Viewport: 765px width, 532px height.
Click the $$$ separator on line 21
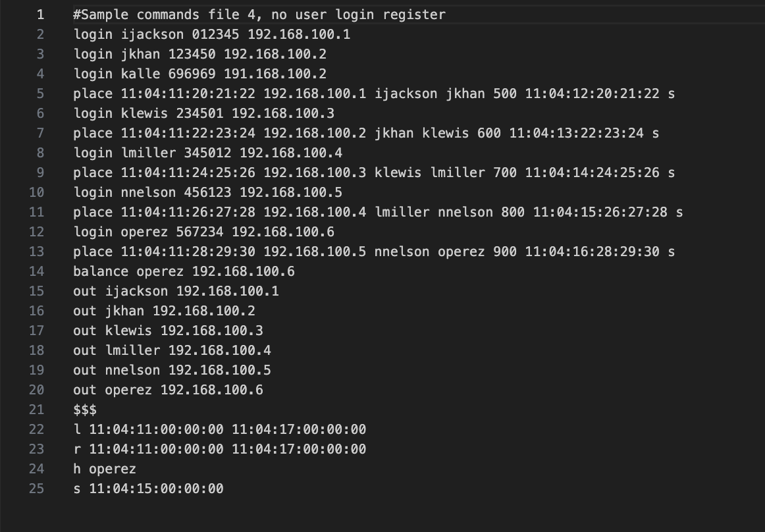coord(85,410)
